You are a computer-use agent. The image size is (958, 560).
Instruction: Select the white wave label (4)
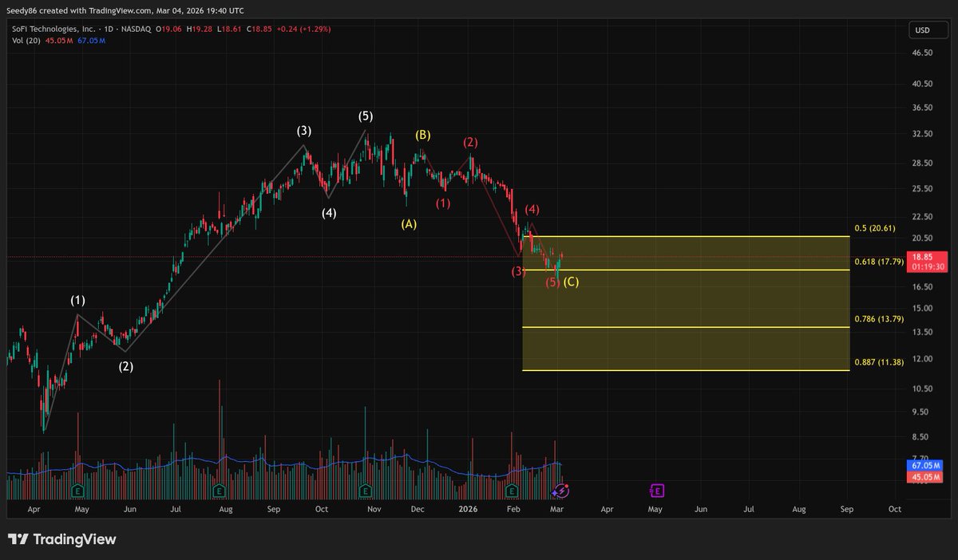tap(329, 213)
